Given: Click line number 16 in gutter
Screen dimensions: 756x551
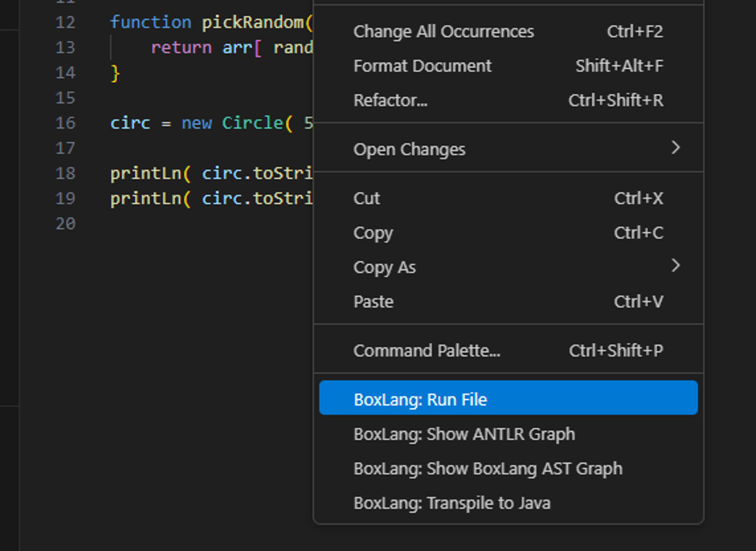Looking at the screenshot, I should (x=65, y=123).
